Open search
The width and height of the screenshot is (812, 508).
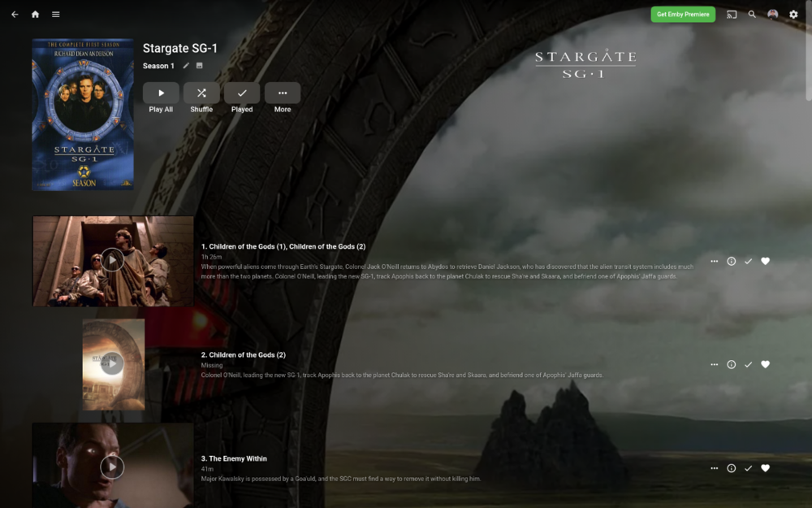point(754,14)
